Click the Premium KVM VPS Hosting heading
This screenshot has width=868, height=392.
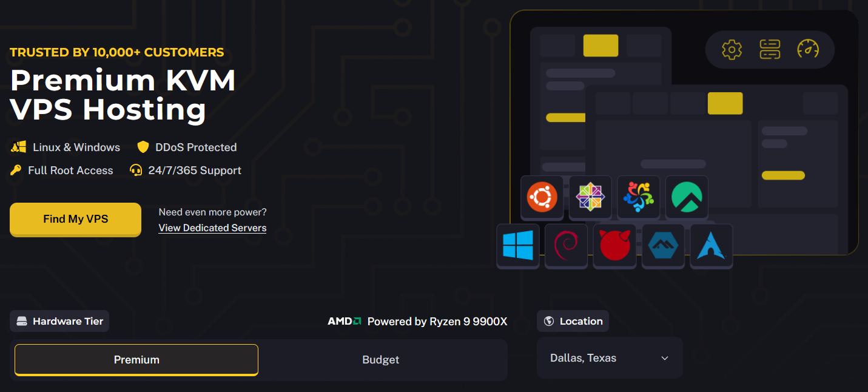click(x=123, y=95)
